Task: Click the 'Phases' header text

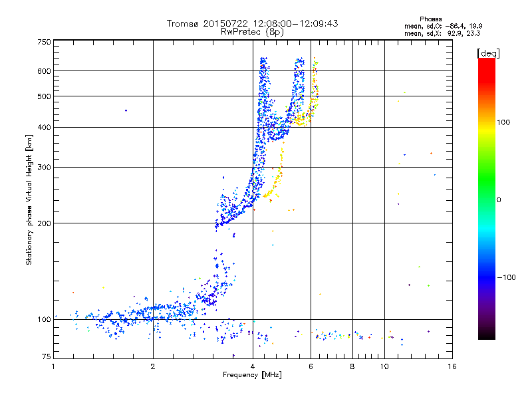Action: tap(430, 19)
